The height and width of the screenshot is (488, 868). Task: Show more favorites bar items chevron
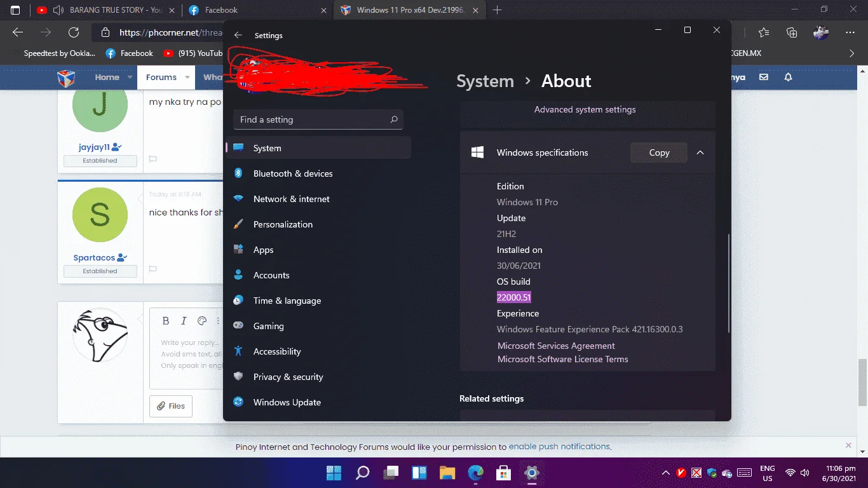pyautogui.click(x=852, y=53)
